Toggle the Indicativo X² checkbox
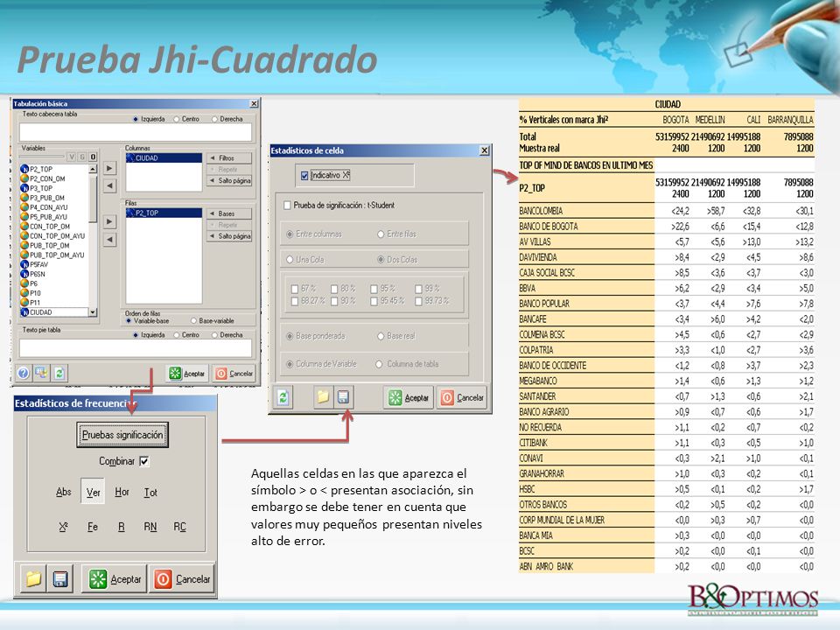 tap(304, 176)
